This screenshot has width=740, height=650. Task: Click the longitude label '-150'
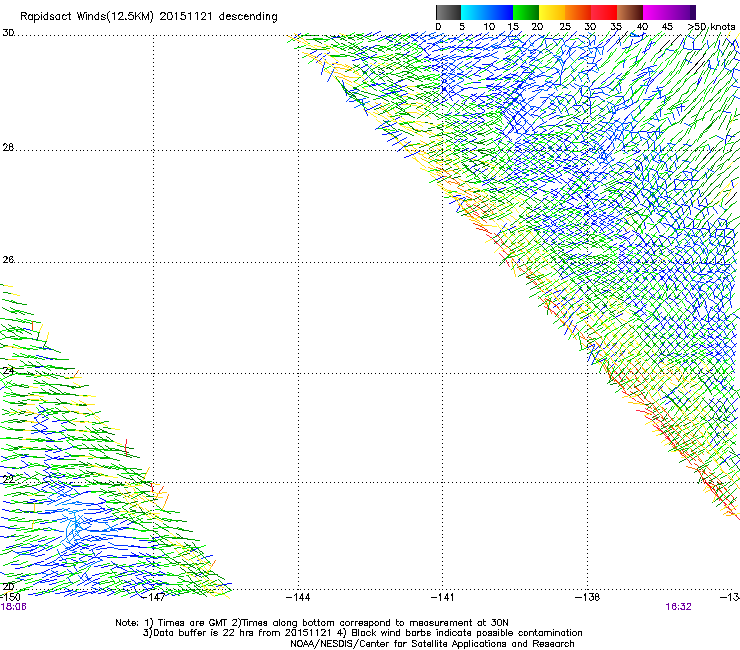click(x=10, y=597)
